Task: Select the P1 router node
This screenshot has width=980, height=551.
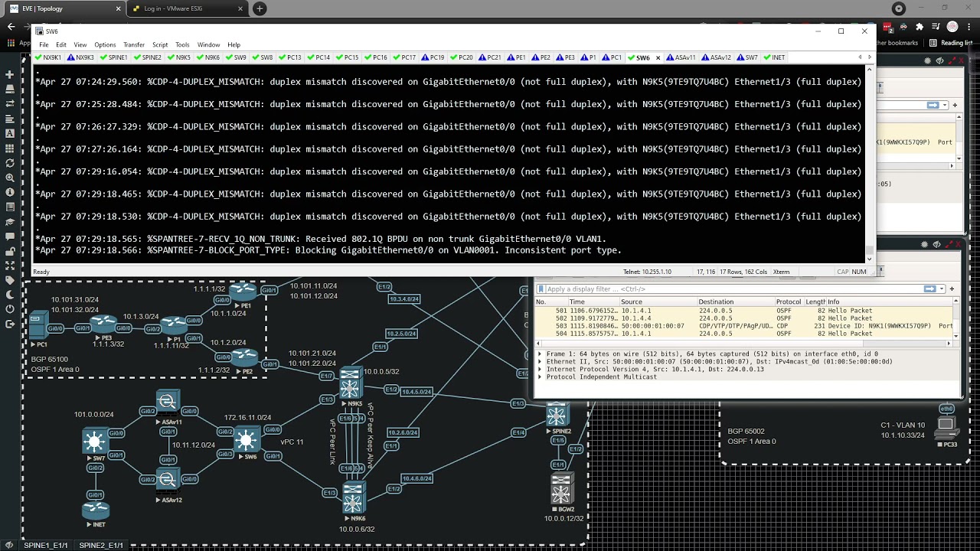Action: pyautogui.click(x=175, y=324)
